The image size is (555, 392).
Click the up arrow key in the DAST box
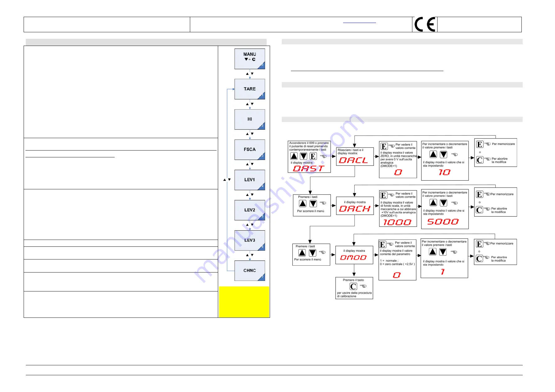tap(294, 156)
